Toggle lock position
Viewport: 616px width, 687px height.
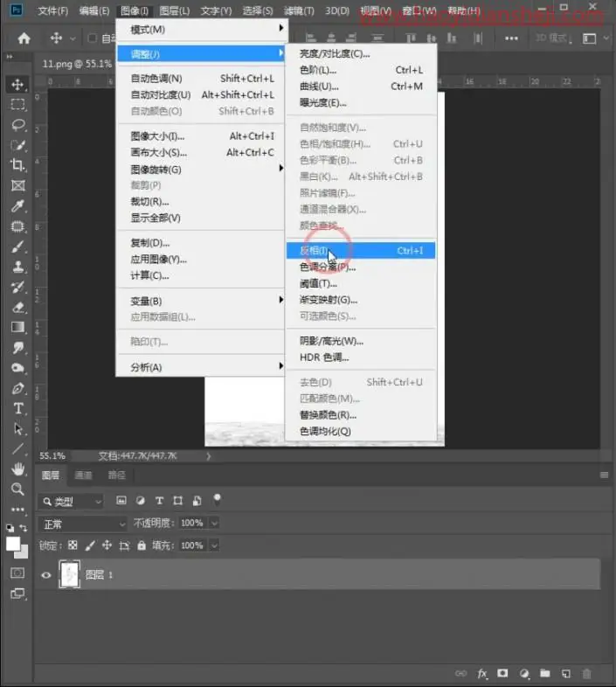[x=107, y=545]
